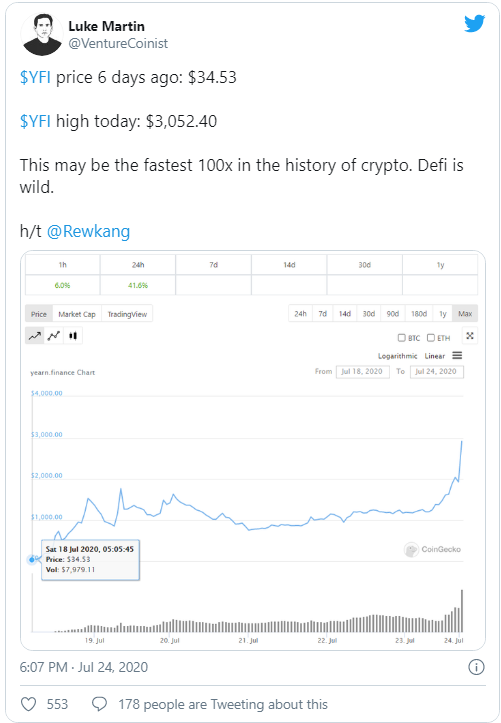Open the To date Jul 24, 2020 field

pyautogui.click(x=436, y=372)
